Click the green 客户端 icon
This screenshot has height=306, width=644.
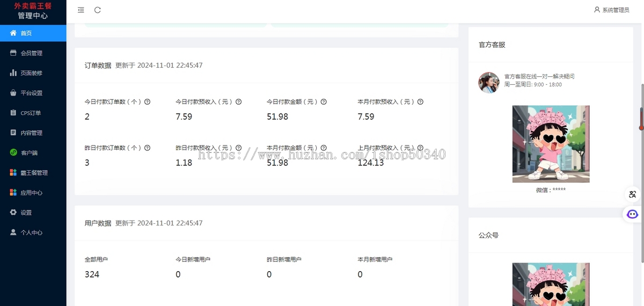[x=13, y=152]
